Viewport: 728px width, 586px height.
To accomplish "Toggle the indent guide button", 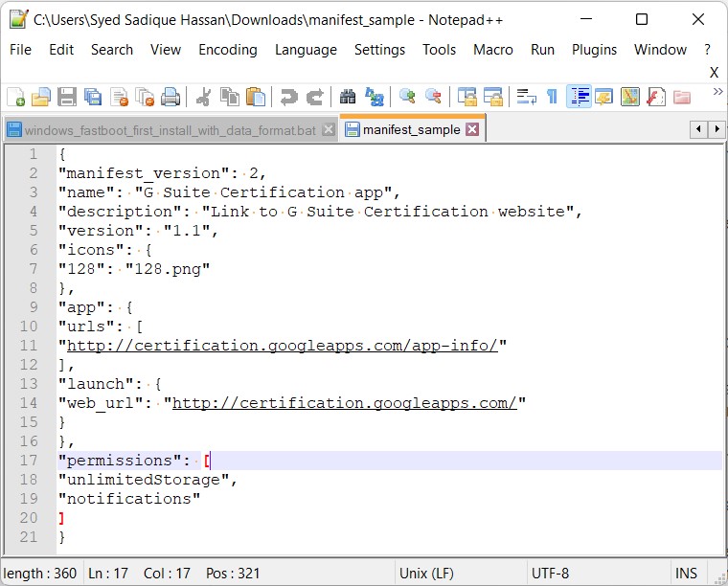I will click(579, 97).
